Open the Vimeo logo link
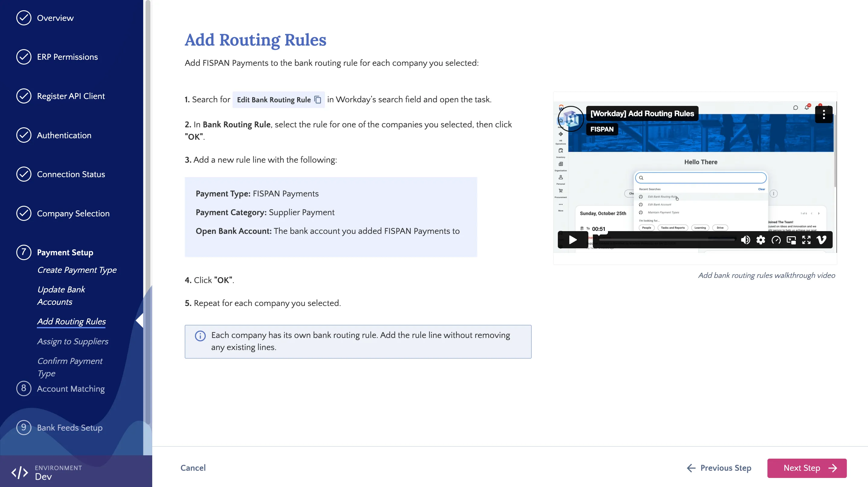 [821, 240]
